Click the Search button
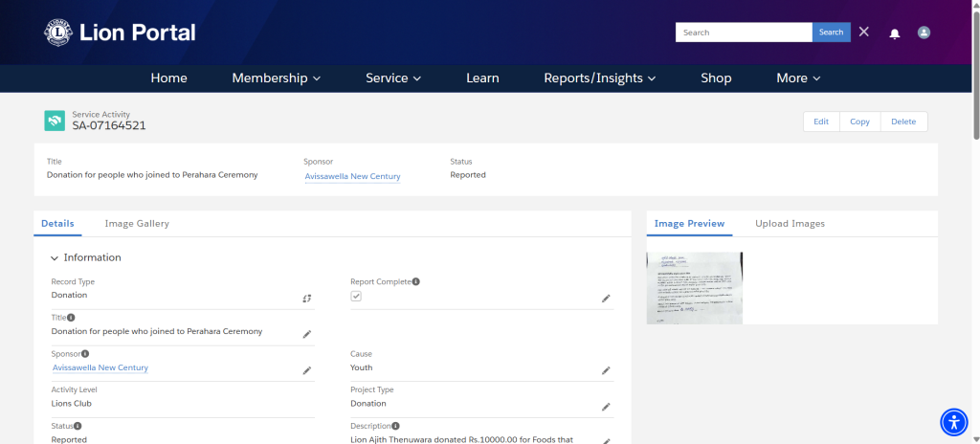Image resolution: width=980 pixels, height=444 pixels. pyautogui.click(x=832, y=32)
